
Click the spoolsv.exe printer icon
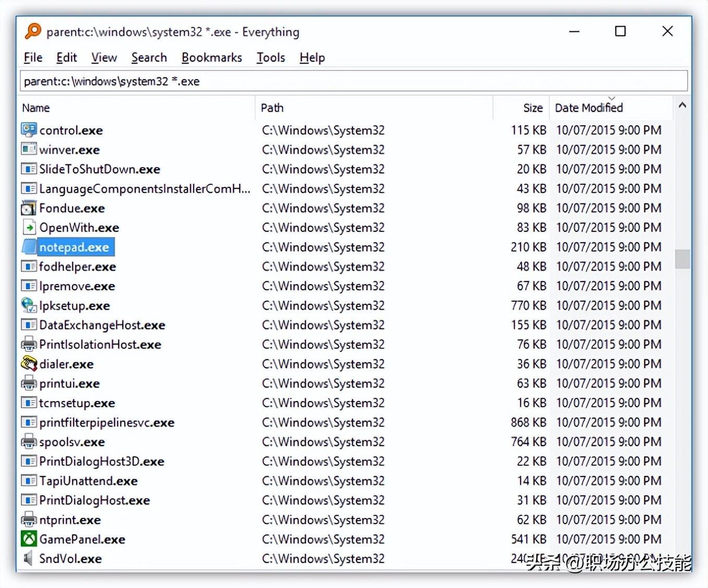click(29, 442)
